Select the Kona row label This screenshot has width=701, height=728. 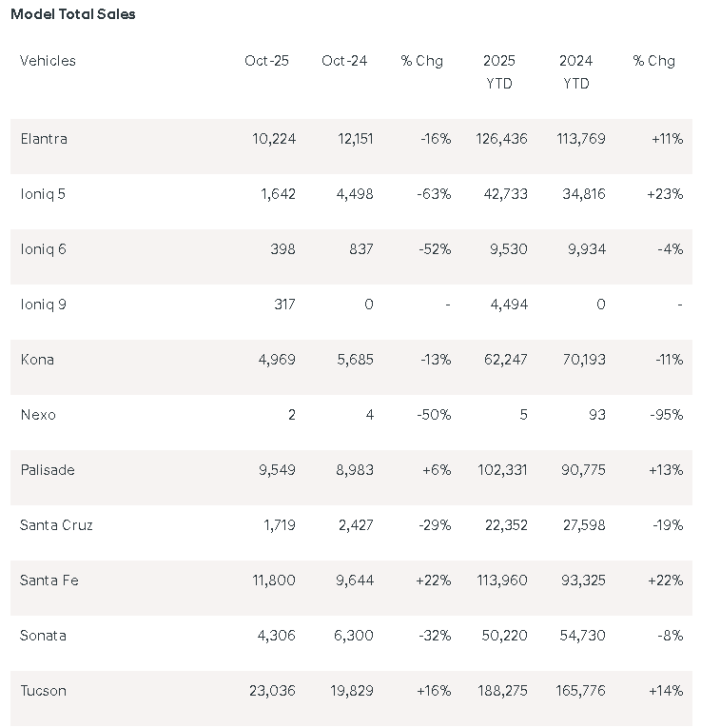(x=37, y=360)
